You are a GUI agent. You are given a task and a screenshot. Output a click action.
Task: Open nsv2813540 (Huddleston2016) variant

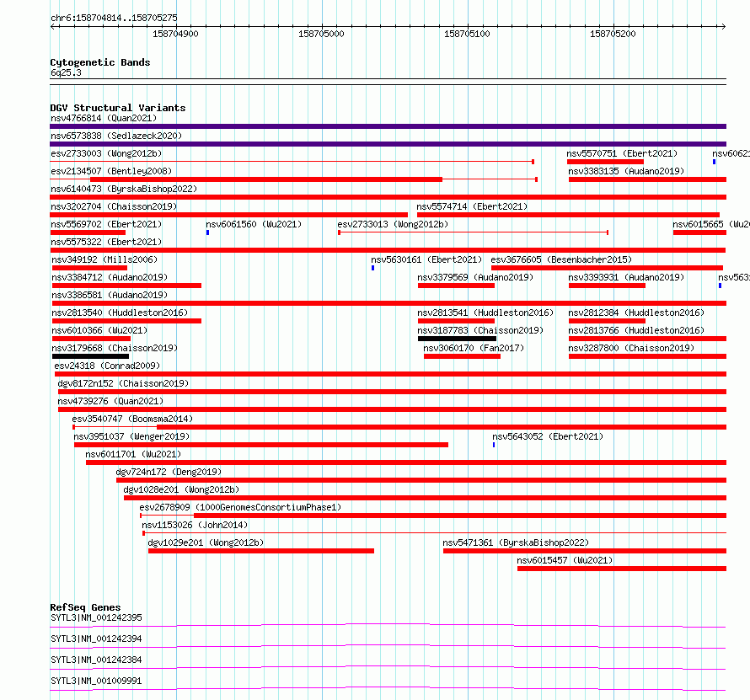point(120,313)
